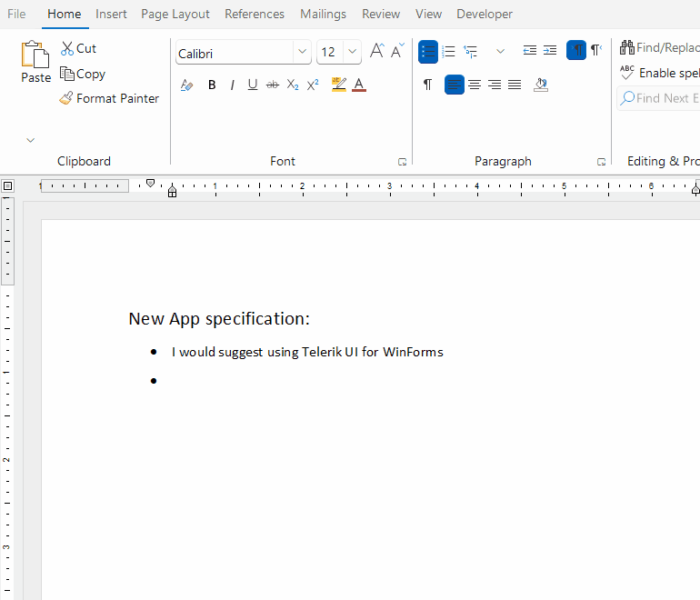
Task: Increase font size with Grow Font icon
Action: tap(376, 51)
